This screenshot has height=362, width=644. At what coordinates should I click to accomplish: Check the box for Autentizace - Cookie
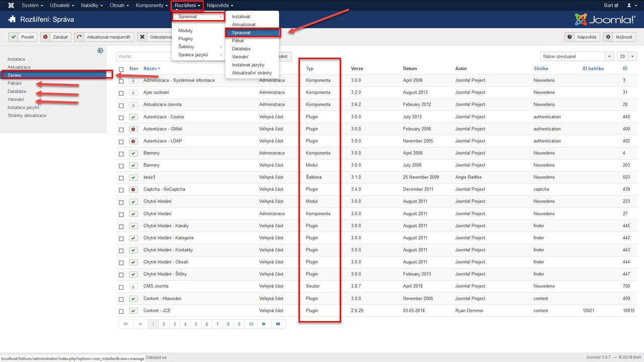pyautogui.click(x=121, y=117)
